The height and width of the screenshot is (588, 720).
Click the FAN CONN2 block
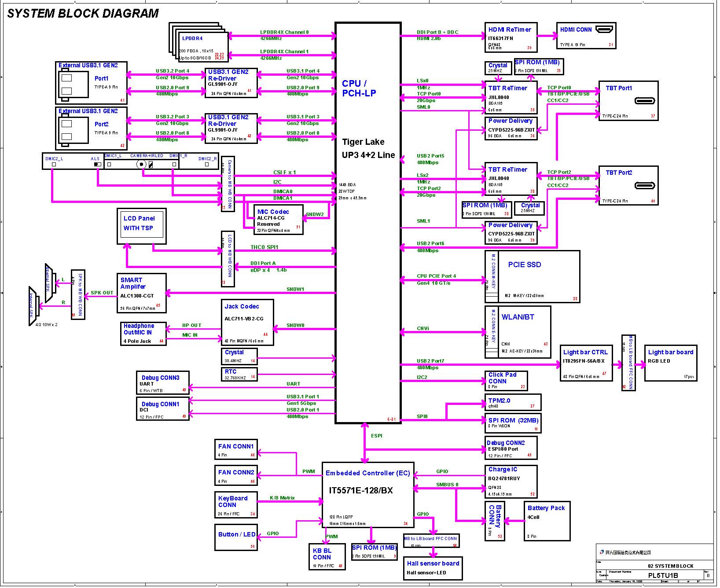(x=235, y=476)
